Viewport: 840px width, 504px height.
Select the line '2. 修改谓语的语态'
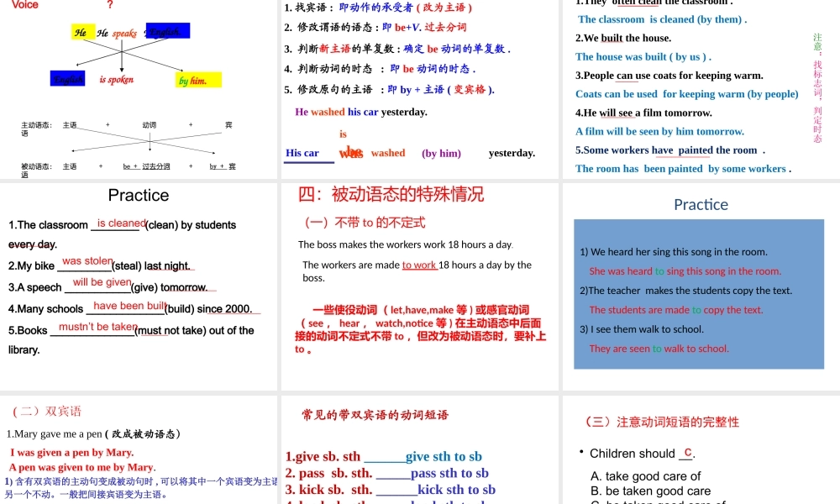(x=375, y=28)
